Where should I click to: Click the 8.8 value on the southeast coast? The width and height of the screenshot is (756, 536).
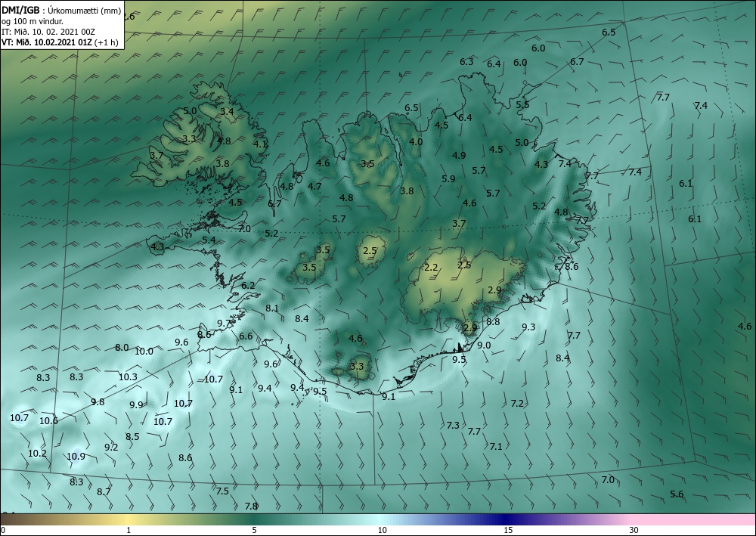pyautogui.click(x=493, y=321)
